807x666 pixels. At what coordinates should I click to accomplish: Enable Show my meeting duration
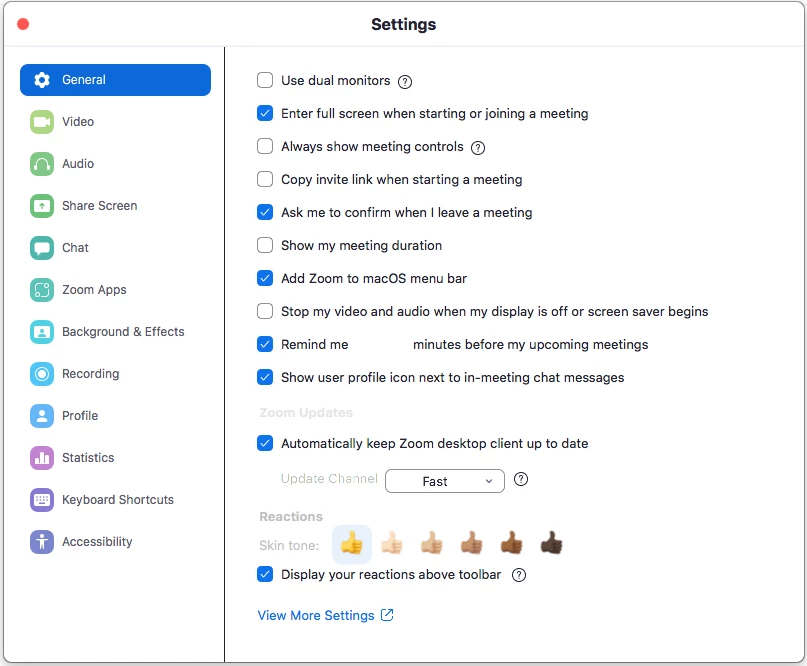(x=265, y=245)
